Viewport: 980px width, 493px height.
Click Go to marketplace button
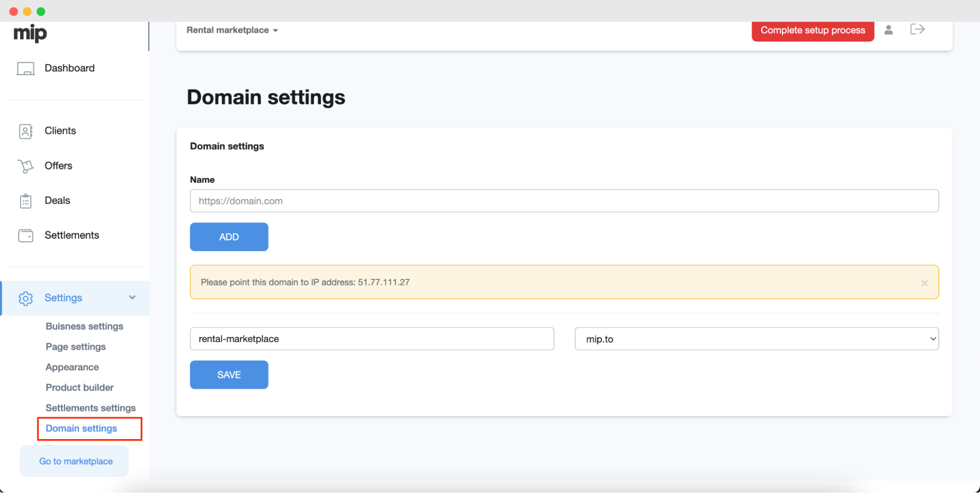(74, 461)
